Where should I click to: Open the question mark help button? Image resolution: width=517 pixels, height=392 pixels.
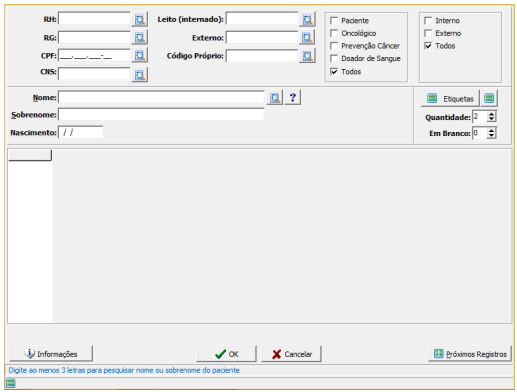(x=293, y=98)
